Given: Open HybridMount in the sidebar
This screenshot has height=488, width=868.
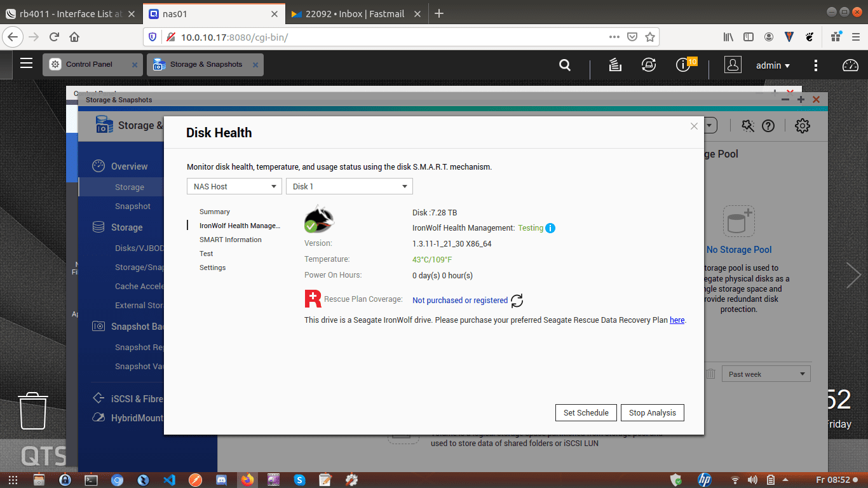Looking at the screenshot, I should (137, 418).
